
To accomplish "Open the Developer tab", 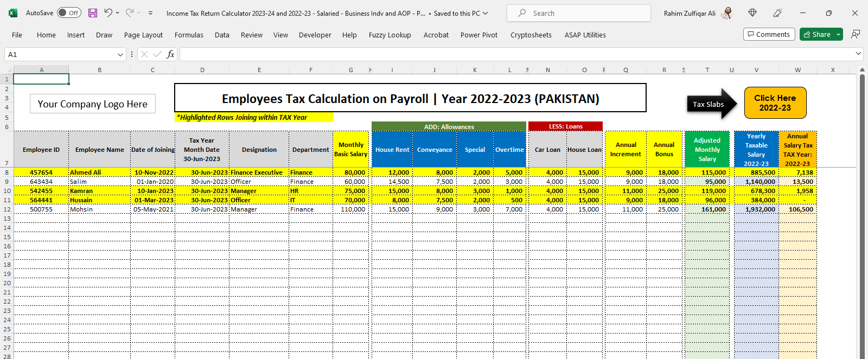I will (315, 35).
